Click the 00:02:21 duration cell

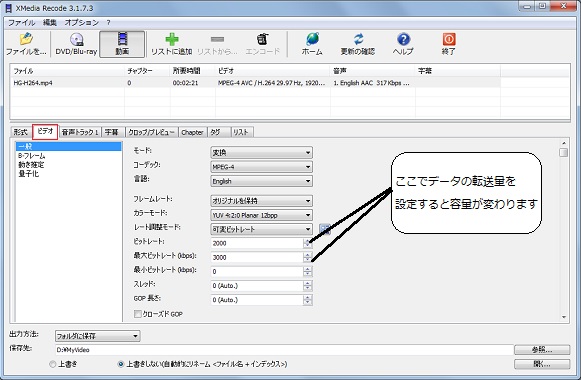[185, 83]
